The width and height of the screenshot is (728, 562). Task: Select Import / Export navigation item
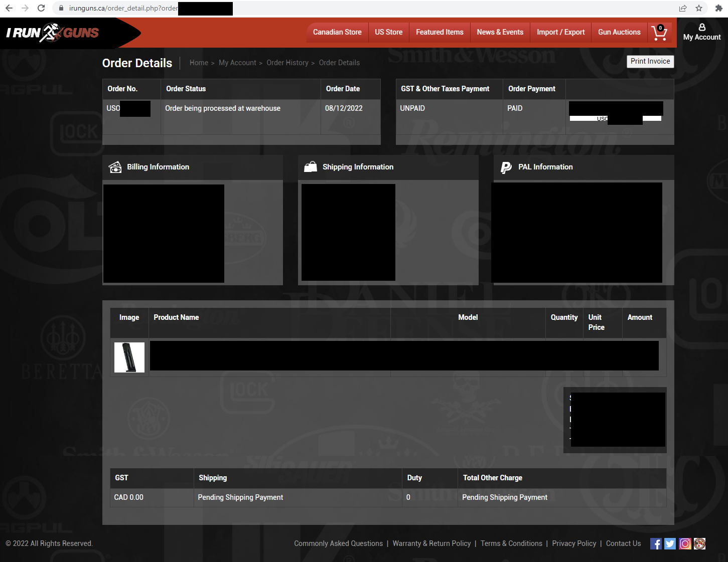[560, 32]
